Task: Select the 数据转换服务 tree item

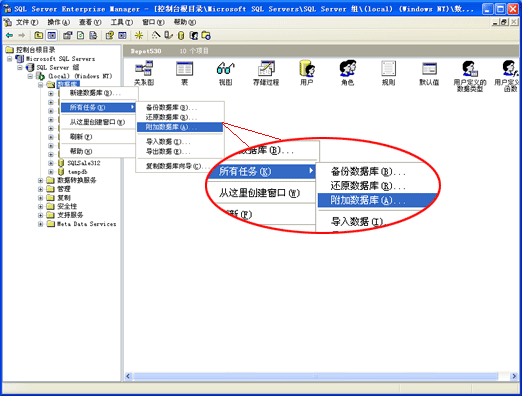Action: (x=77, y=180)
